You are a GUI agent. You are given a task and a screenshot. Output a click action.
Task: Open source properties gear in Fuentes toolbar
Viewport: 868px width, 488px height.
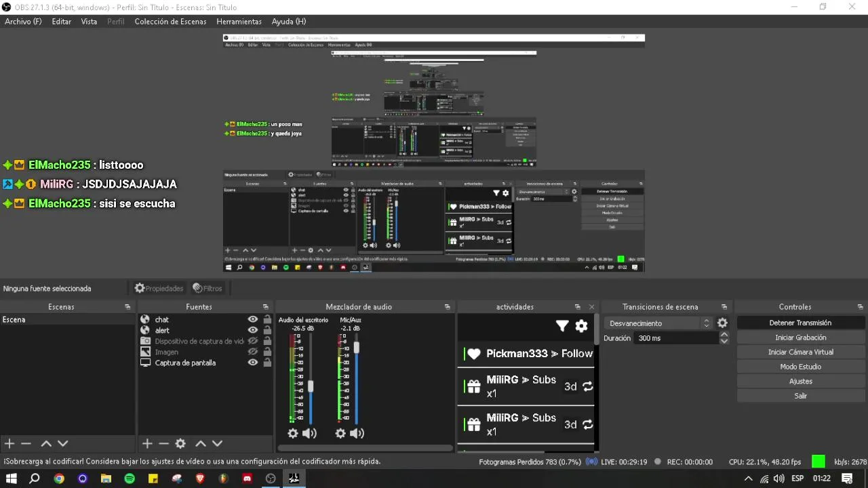180,443
